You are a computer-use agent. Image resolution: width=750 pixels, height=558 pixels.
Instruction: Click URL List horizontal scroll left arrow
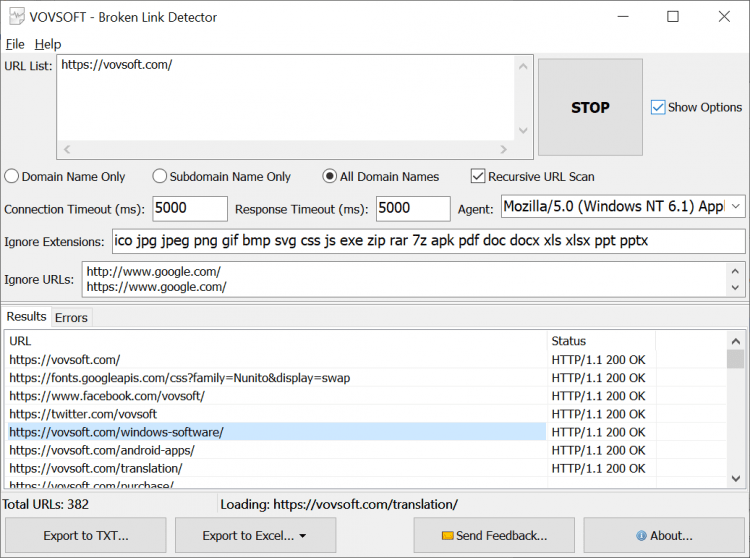click(67, 149)
